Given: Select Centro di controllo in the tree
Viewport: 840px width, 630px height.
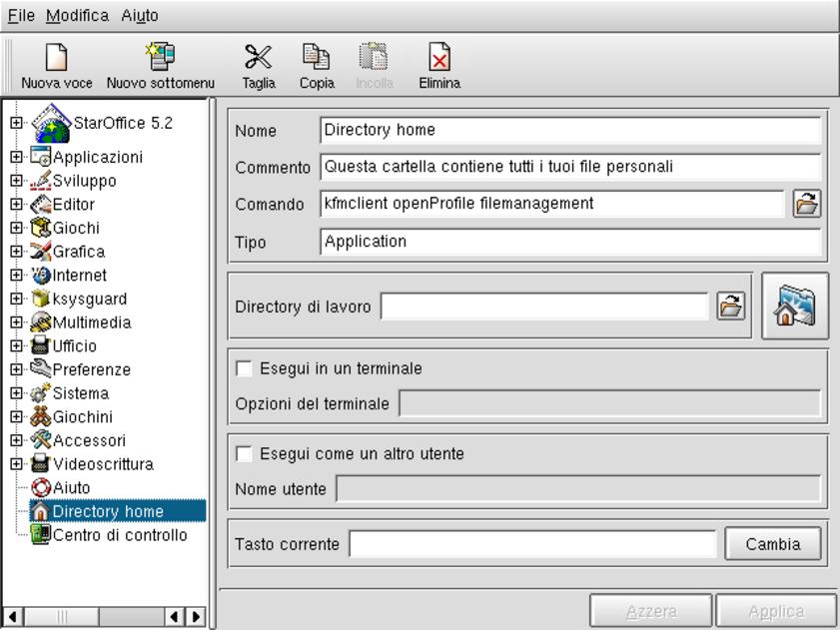Looking at the screenshot, I should [119, 535].
